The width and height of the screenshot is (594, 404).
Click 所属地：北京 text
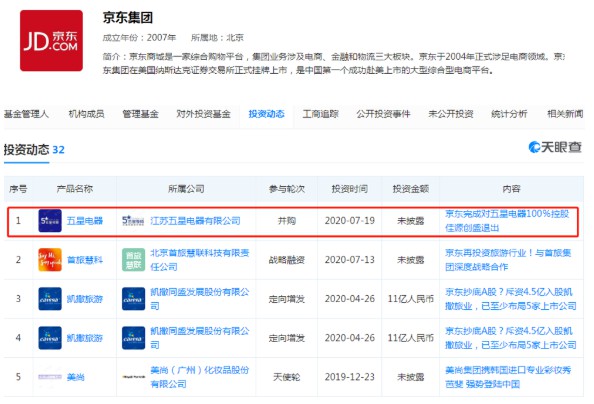217,38
